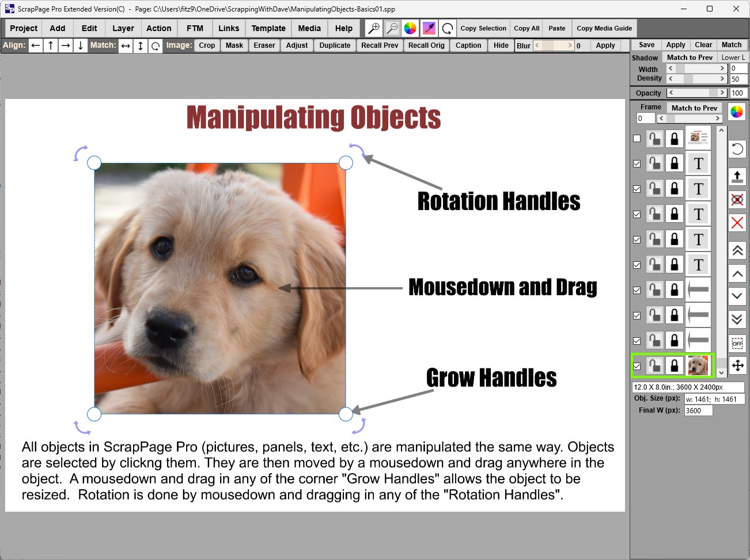The width and height of the screenshot is (750, 560).
Task: Click the Crop image button
Action: (207, 45)
